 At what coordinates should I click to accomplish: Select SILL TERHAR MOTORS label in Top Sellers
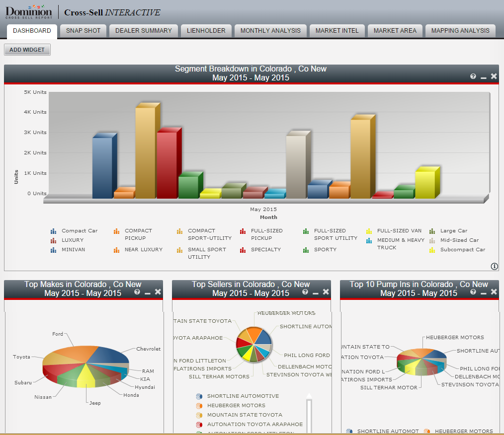[x=219, y=376]
